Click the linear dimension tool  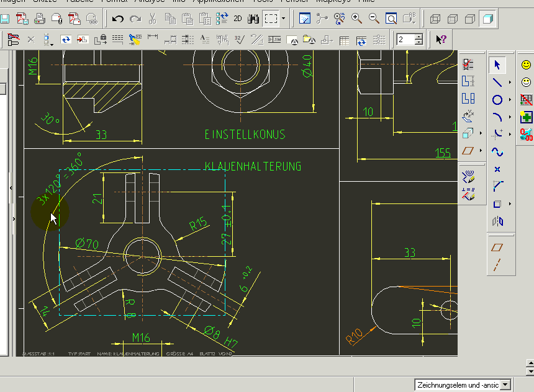pos(153,37)
